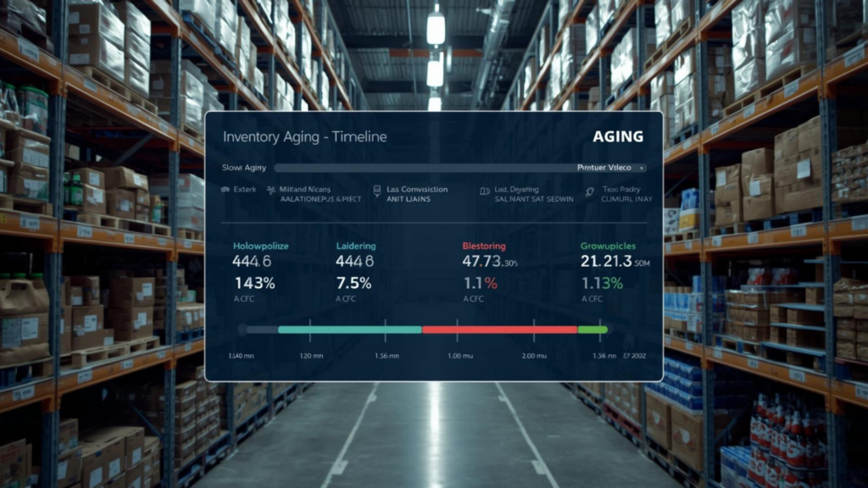The width and height of the screenshot is (868, 488).
Task: Click the Laidering metric heading
Action: pyautogui.click(x=356, y=246)
